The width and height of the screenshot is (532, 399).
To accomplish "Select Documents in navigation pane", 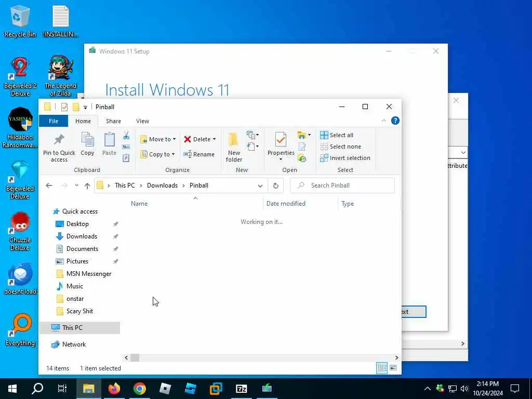I will [x=82, y=249].
